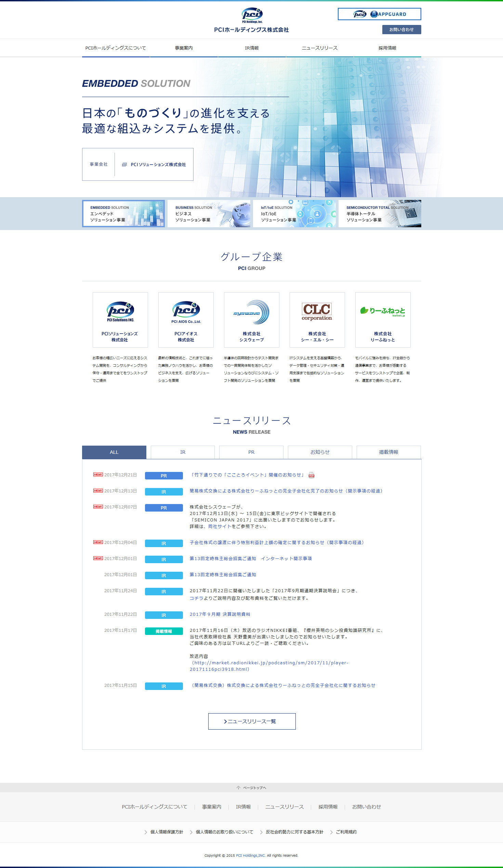Select the Business Solution thumbnail
Screen dimensions: 503x868
pyautogui.click(x=209, y=214)
